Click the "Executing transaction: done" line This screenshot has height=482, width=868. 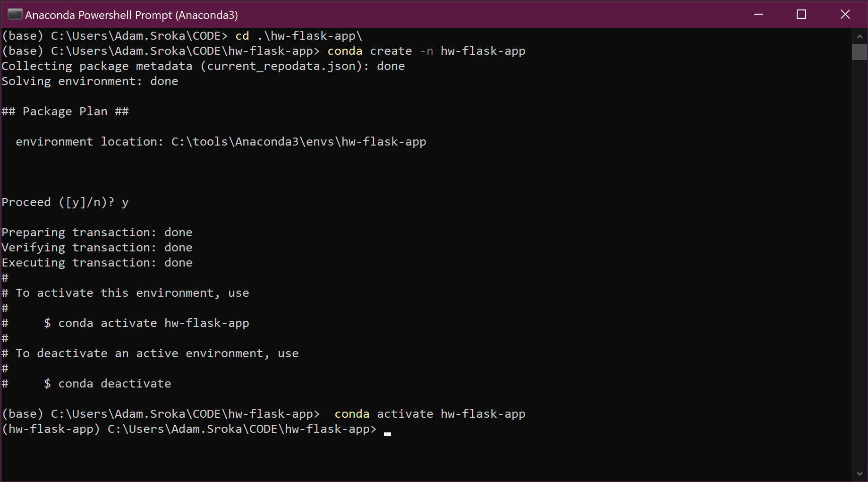click(x=97, y=263)
